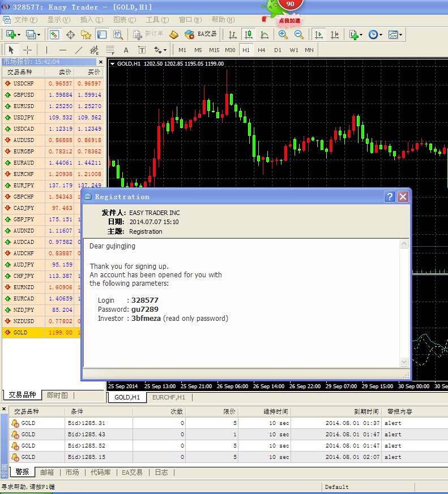Image resolution: width=448 pixels, height=494 pixels.
Task: Open the chart Templates icon
Action: (x=393, y=35)
